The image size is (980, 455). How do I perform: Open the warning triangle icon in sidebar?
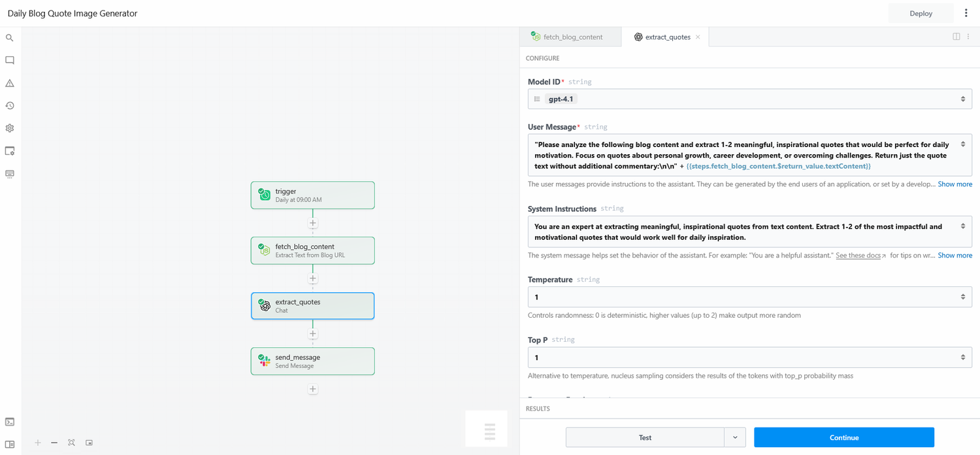pos(10,83)
